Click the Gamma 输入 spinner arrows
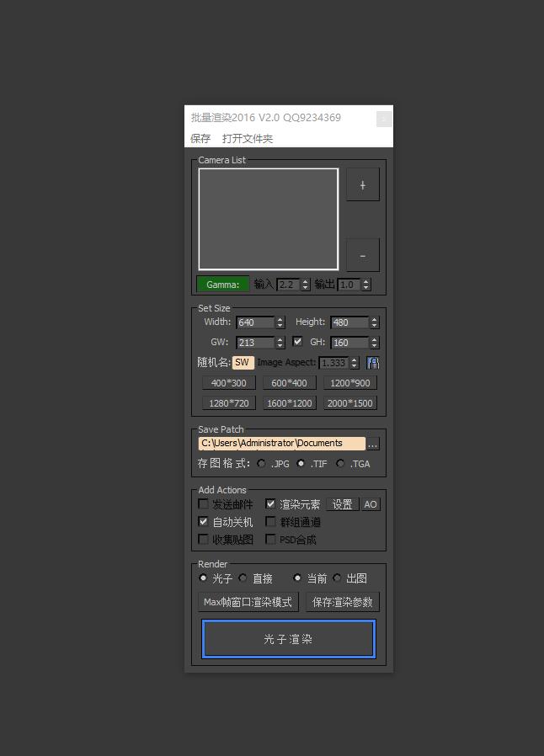544x756 pixels. pos(306,285)
